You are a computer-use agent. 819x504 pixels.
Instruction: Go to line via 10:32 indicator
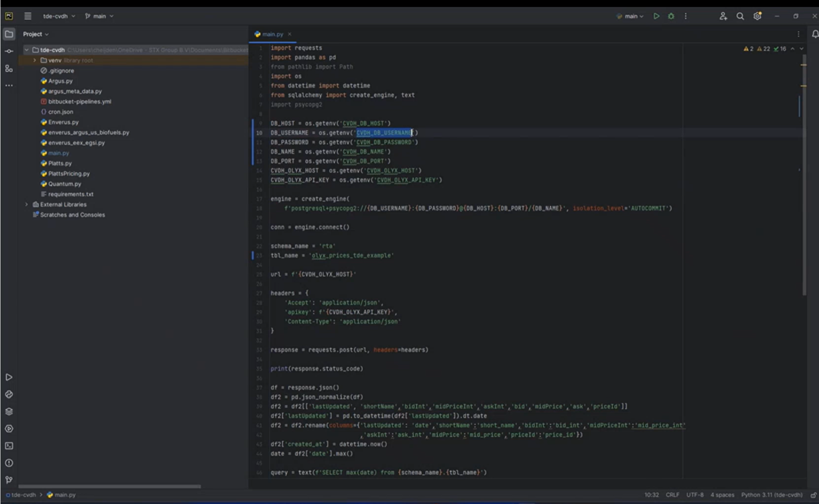652,495
